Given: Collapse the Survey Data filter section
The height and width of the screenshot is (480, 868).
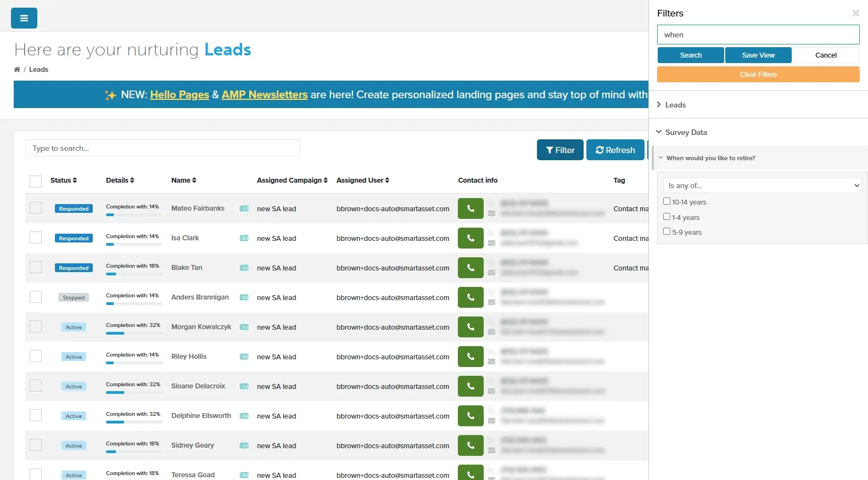Looking at the screenshot, I should (x=681, y=132).
